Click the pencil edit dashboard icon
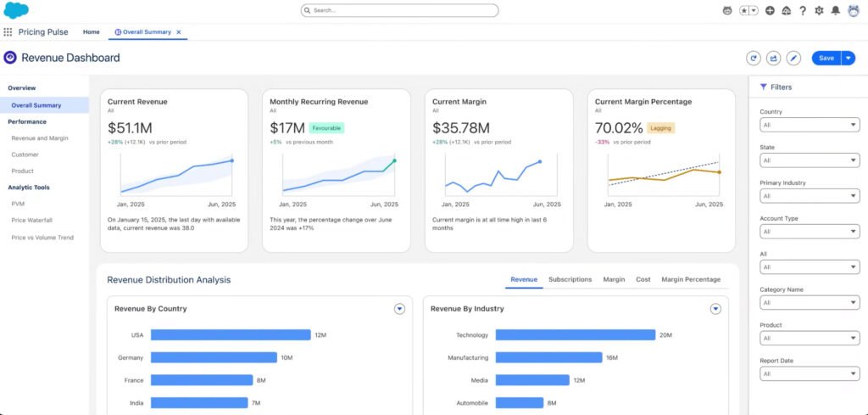Viewport: 868px width, 415px height. click(793, 58)
